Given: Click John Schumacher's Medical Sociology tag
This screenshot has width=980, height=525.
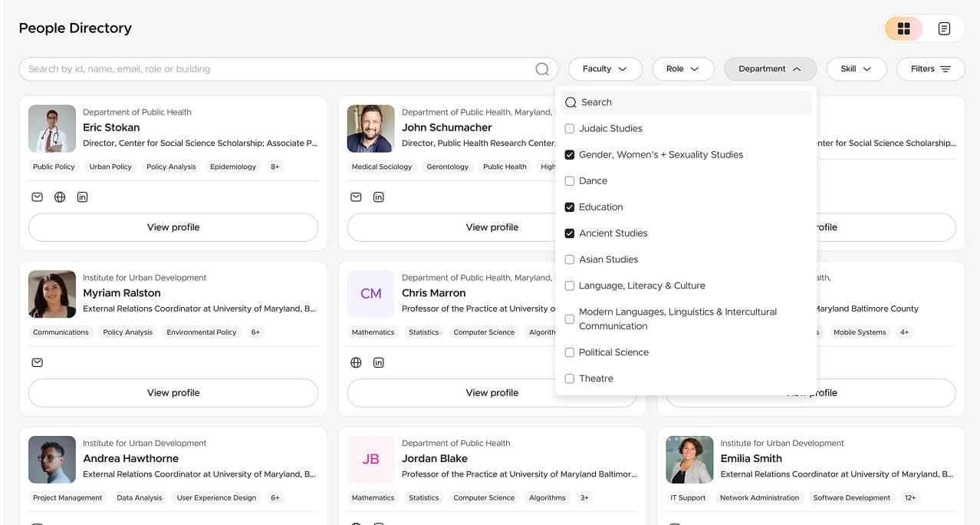Looking at the screenshot, I should [382, 167].
